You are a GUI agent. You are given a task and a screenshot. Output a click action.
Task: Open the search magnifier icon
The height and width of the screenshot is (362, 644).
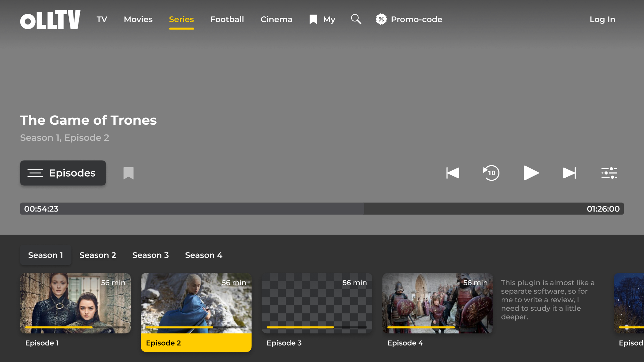click(356, 19)
